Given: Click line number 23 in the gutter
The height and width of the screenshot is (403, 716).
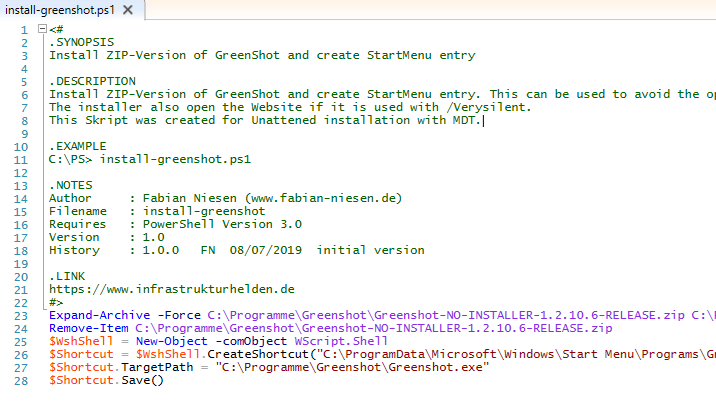Looking at the screenshot, I should [x=21, y=316].
